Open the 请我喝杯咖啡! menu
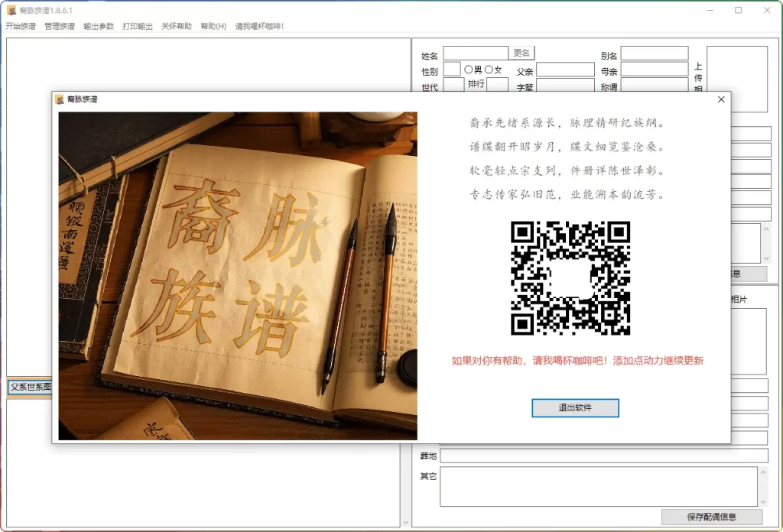 coord(259,26)
